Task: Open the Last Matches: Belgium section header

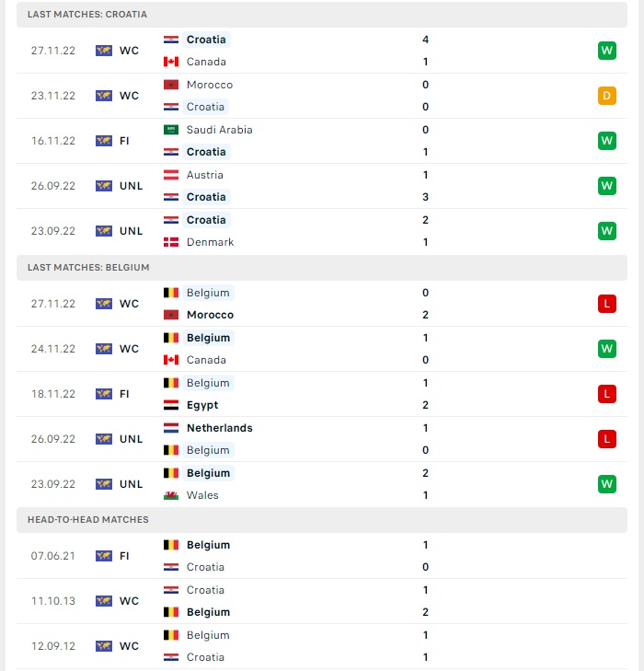Action: point(322,268)
